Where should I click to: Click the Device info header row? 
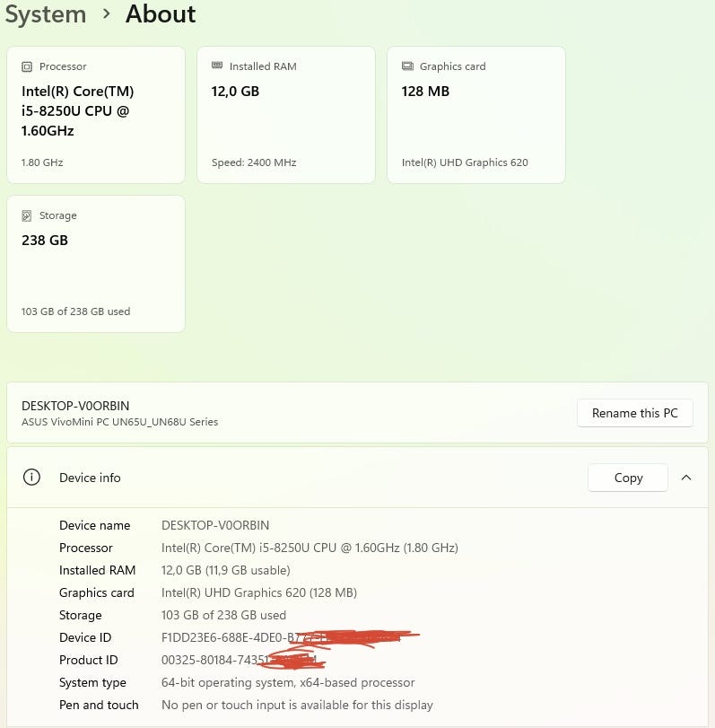point(357,478)
